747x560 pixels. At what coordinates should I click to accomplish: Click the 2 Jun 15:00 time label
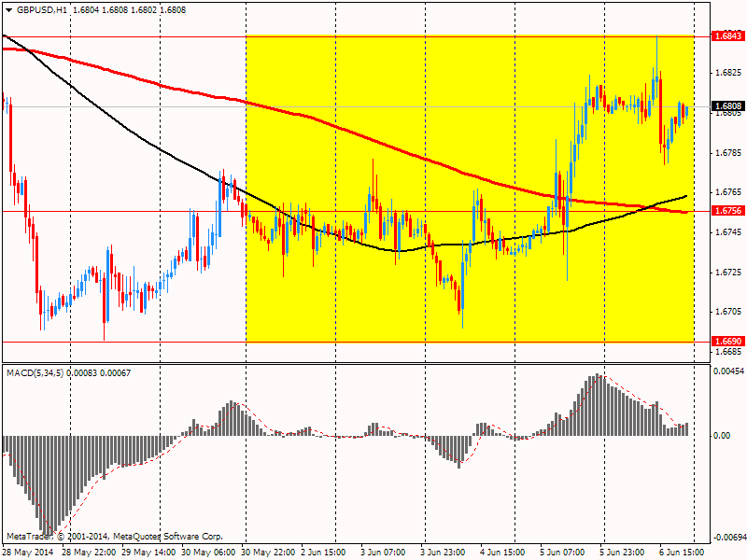tap(323, 553)
